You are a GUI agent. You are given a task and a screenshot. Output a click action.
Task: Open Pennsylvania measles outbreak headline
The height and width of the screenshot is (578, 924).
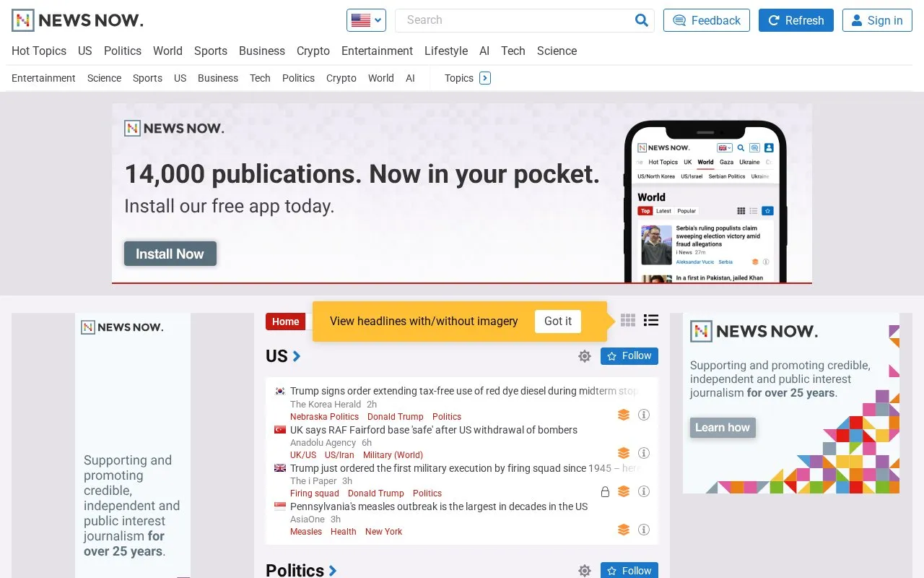click(x=439, y=506)
